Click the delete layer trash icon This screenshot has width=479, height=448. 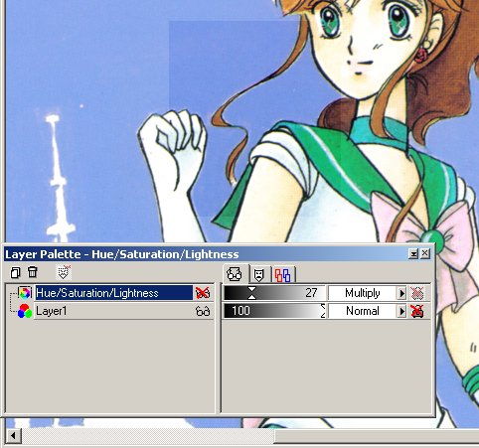tap(32, 272)
